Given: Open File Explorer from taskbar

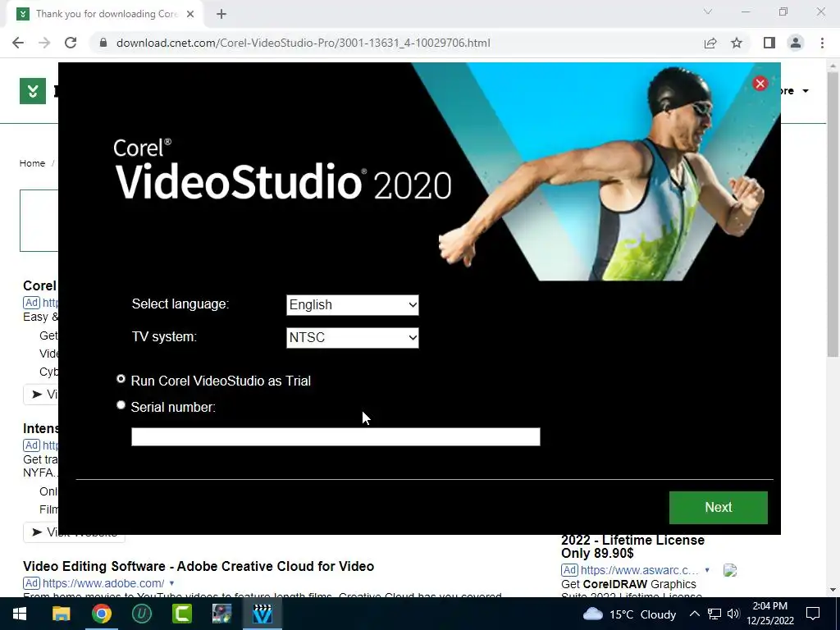Looking at the screenshot, I should (61, 614).
